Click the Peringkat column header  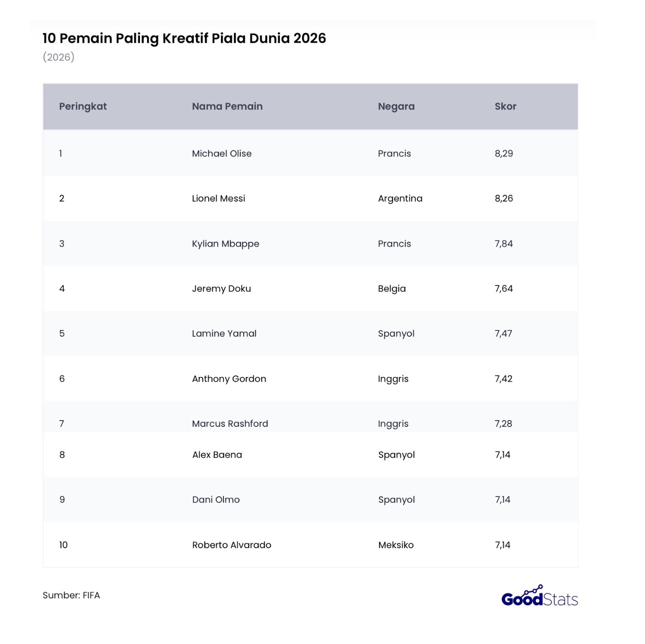tap(83, 106)
